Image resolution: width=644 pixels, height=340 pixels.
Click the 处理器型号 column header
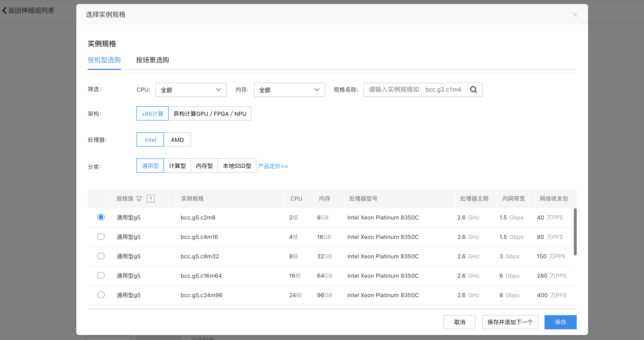(363, 199)
